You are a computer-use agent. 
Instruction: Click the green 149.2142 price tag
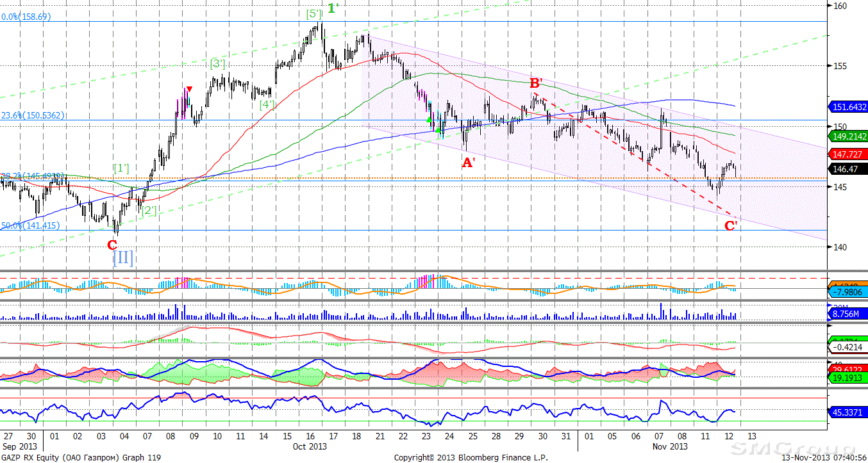[848, 136]
